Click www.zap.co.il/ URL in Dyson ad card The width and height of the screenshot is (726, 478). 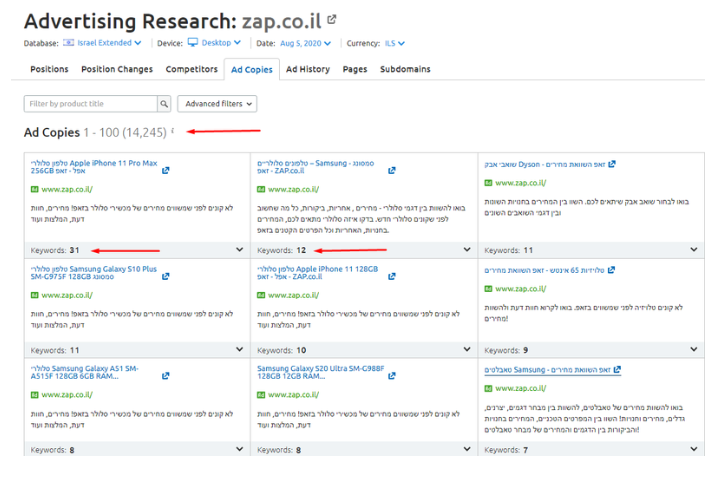(x=520, y=183)
